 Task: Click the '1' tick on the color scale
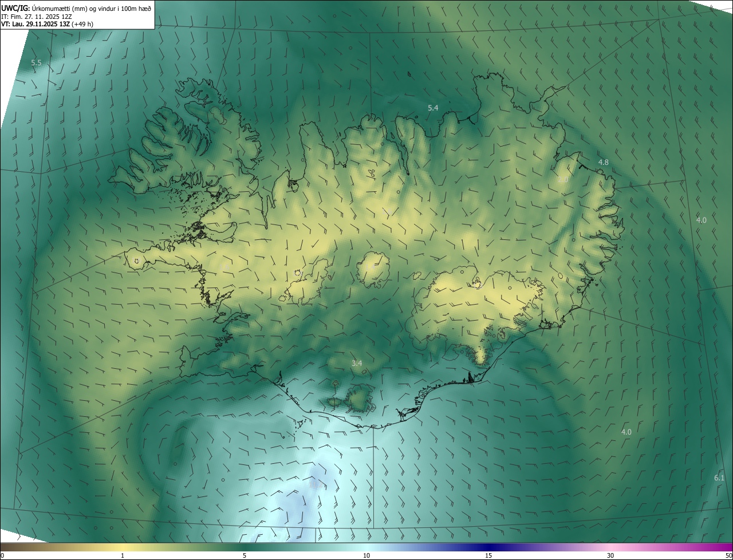click(x=123, y=555)
